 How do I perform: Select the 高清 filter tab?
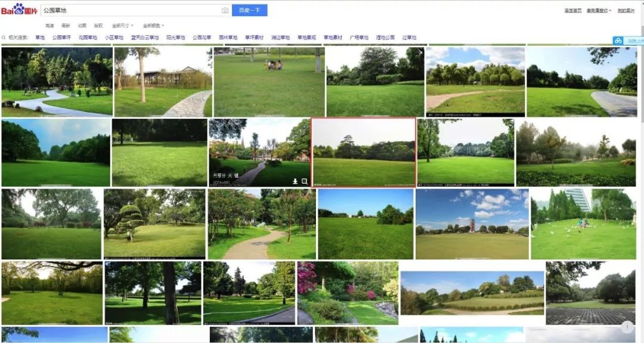pyautogui.click(x=49, y=26)
